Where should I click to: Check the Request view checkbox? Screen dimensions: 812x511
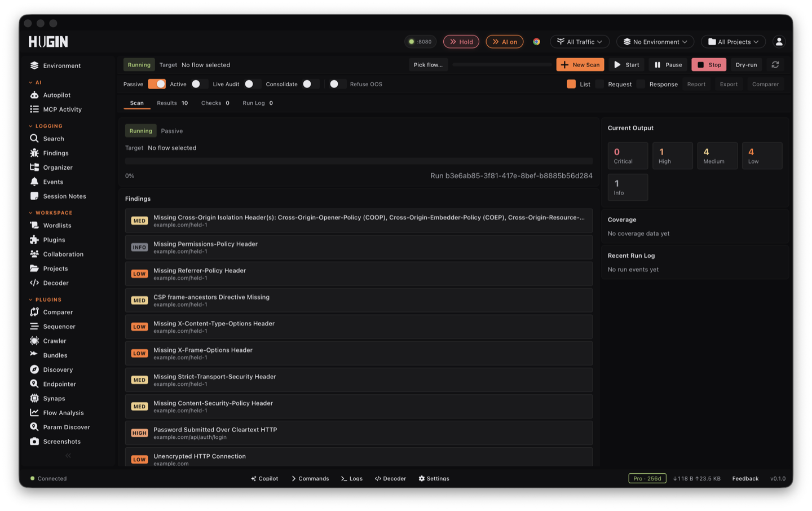click(x=599, y=84)
